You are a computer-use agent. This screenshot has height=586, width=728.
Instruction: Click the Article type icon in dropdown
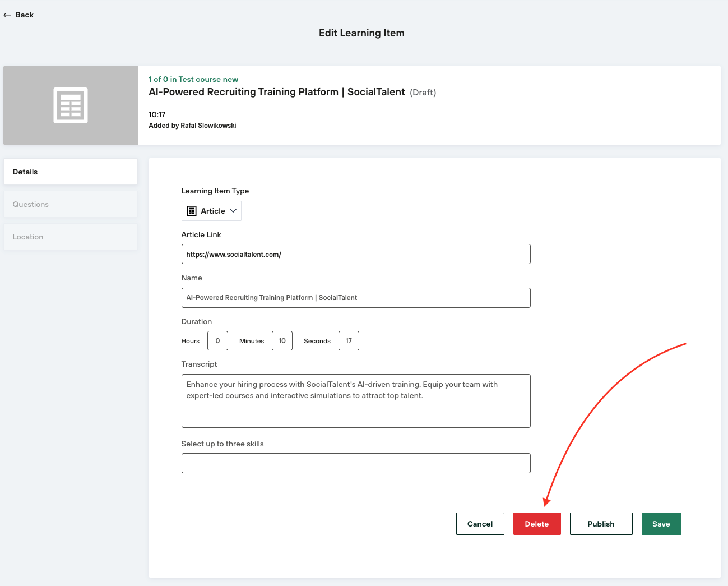coord(192,211)
